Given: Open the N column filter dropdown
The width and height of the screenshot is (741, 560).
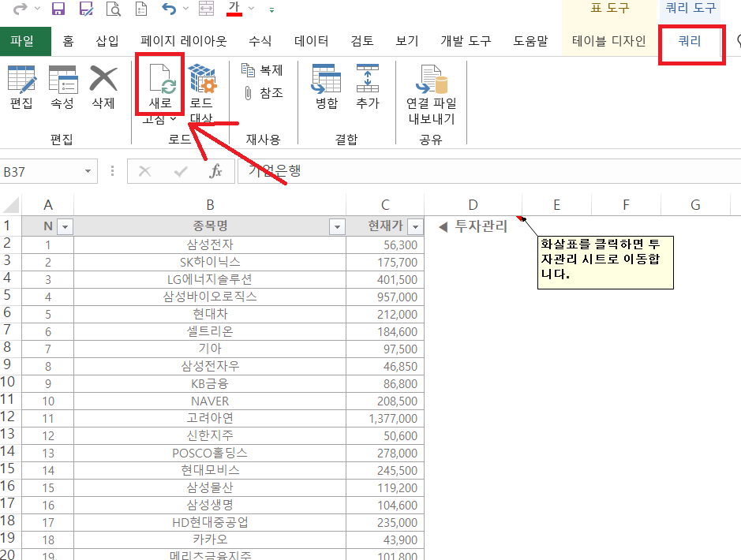Looking at the screenshot, I should point(65,227).
